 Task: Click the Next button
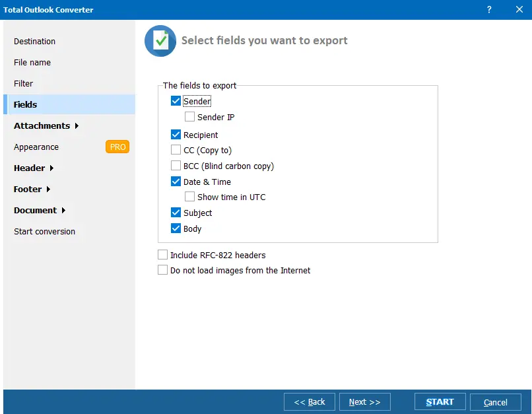pos(364,401)
